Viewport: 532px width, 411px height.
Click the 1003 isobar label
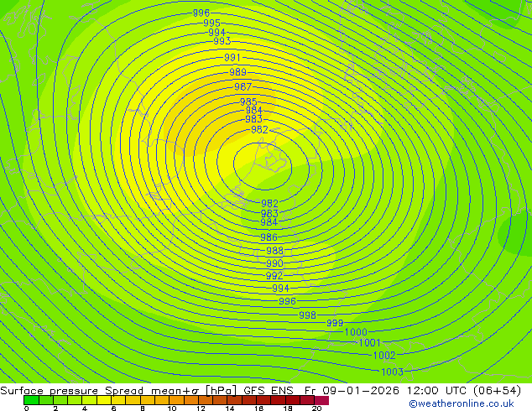click(393, 372)
